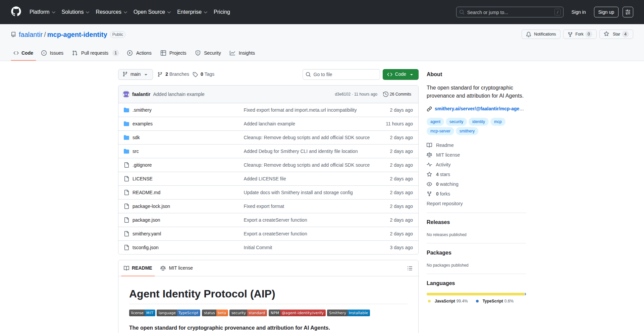Click the commit history clock icon
Viewport: 644px width, 333px height.
click(385, 94)
